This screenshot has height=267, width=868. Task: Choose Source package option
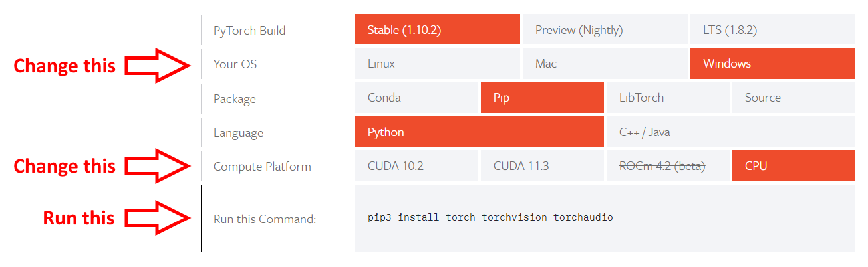click(794, 98)
